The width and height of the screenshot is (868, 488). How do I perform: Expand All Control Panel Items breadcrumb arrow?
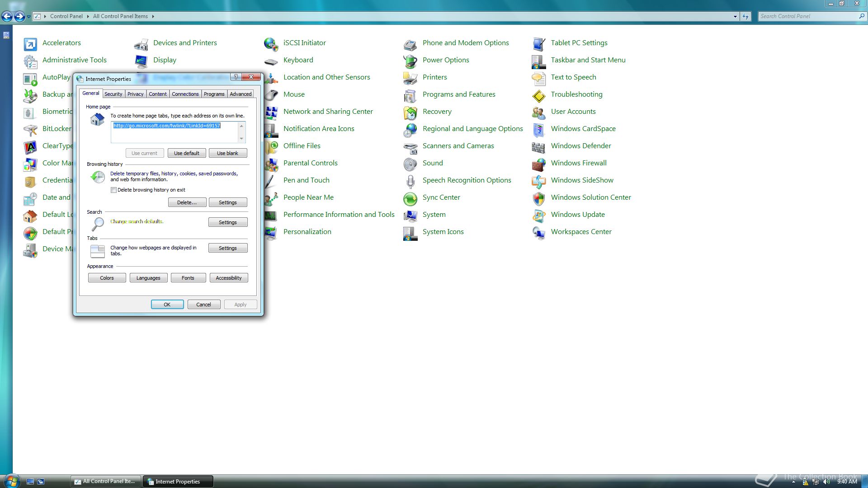153,16
